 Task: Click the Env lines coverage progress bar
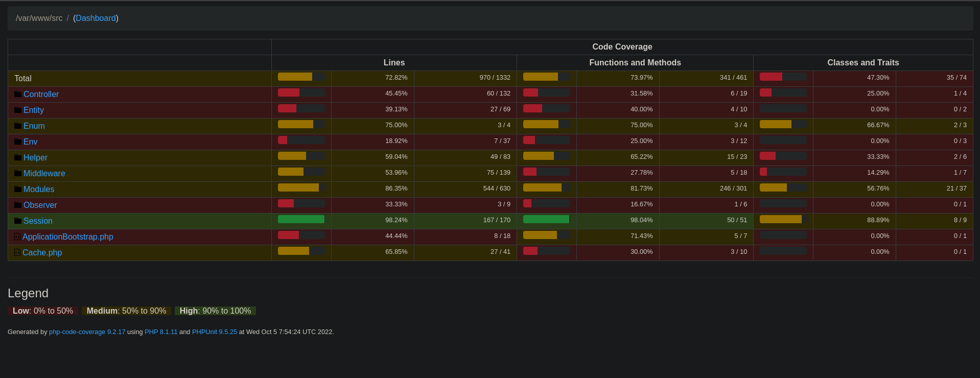tap(301, 140)
